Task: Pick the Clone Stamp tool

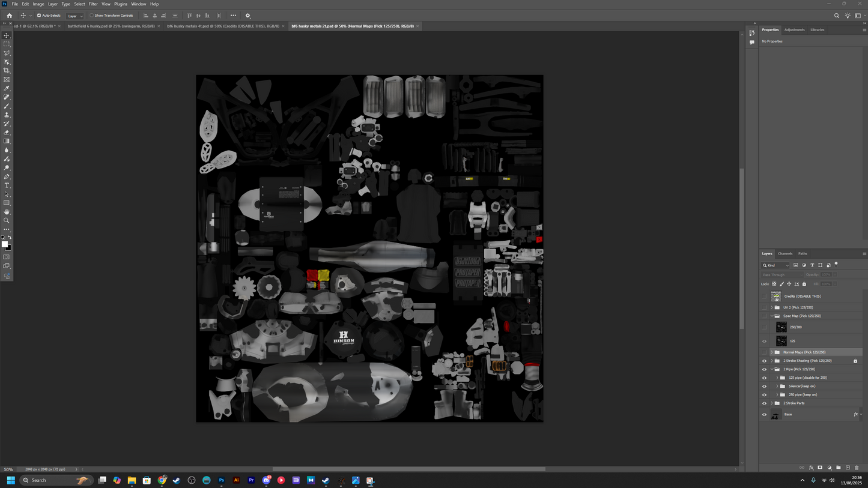Action: click(7, 115)
